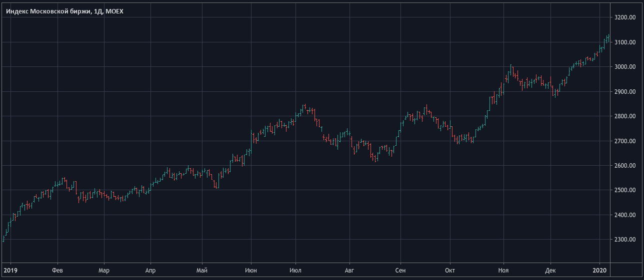Pick the Июн month label
644x280 pixels.
tap(251, 270)
